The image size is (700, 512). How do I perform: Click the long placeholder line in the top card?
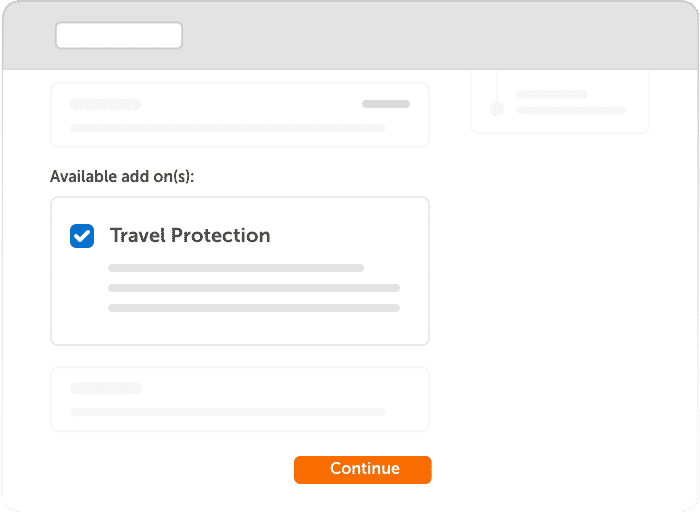pyautogui.click(x=228, y=129)
